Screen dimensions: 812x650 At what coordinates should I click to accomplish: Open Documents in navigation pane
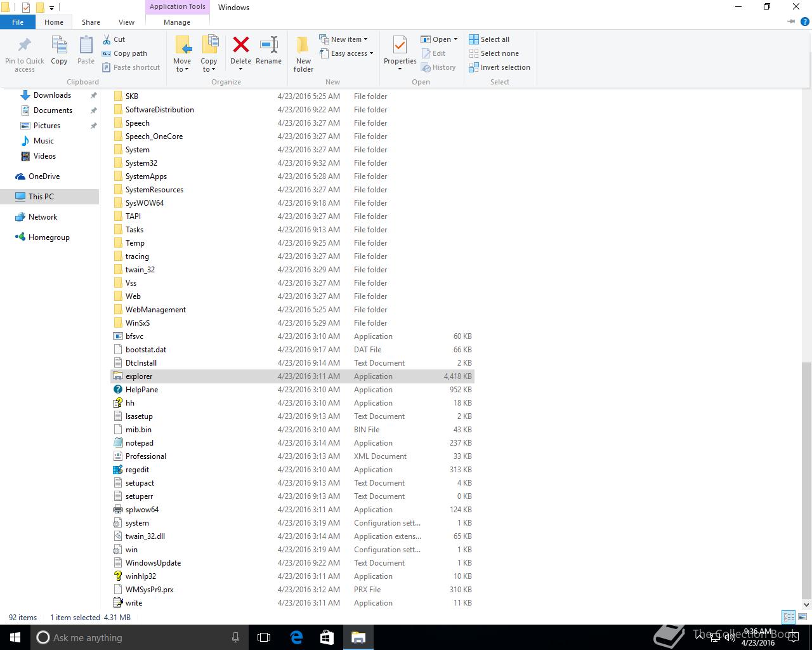point(53,110)
